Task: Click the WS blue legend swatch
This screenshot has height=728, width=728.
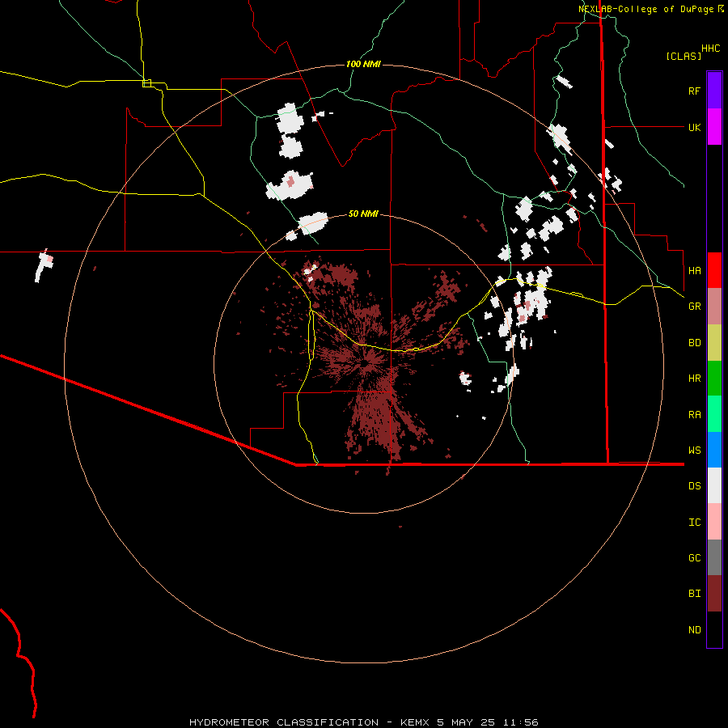Action: pyautogui.click(x=714, y=450)
